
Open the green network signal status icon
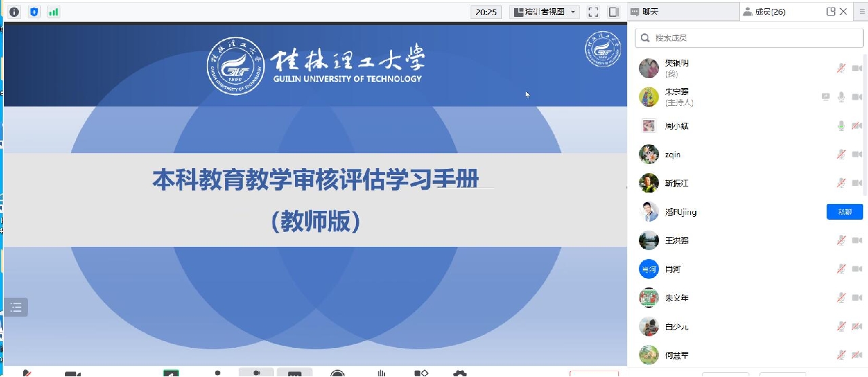pyautogui.click(x=54, y=12)
